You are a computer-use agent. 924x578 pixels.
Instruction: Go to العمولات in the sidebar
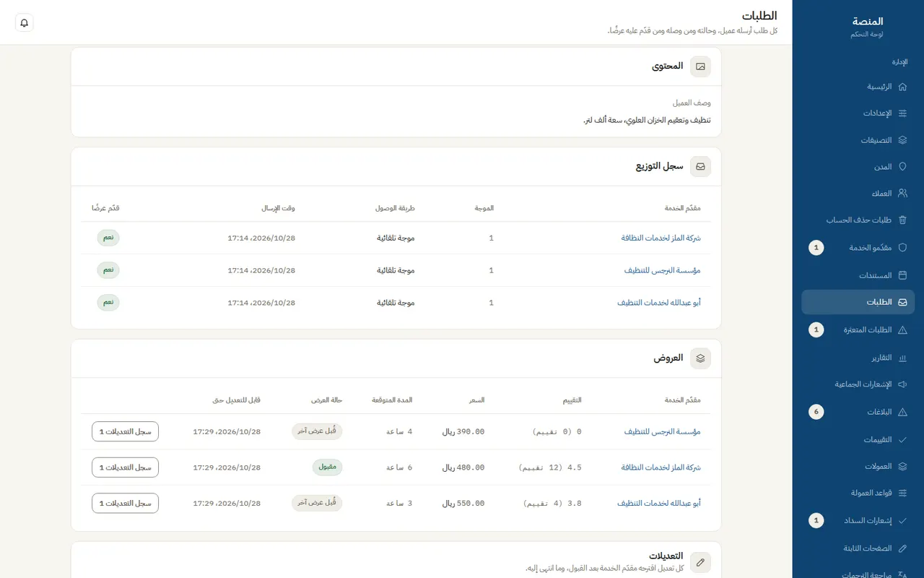click(858, 467)
